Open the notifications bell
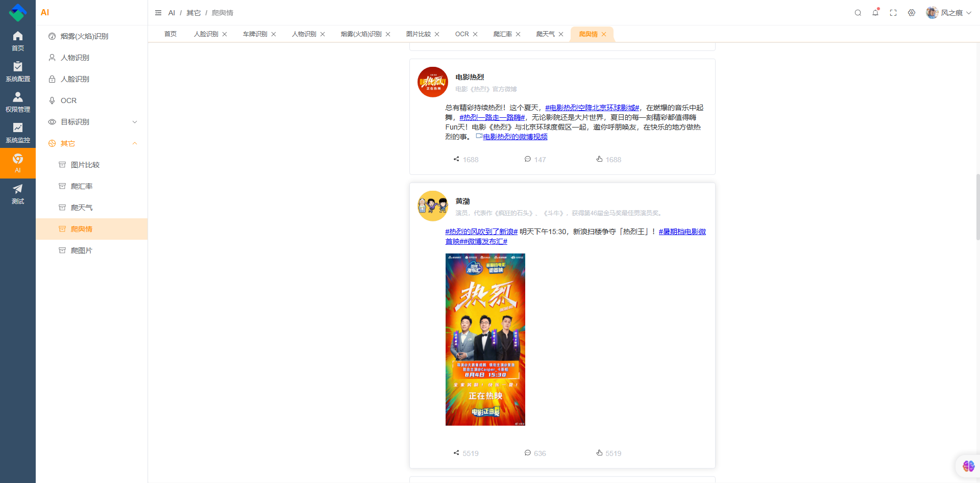The width and height of the screenshot is (980, 483). click(x=875, y=13)
